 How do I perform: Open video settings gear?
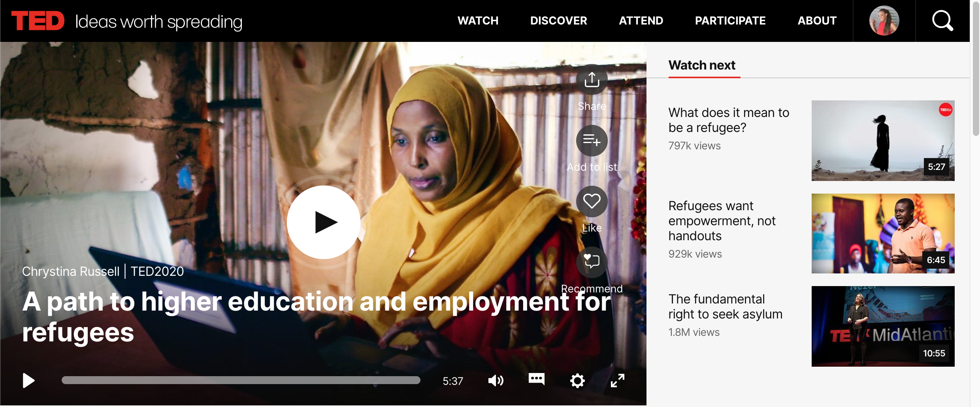(577, 381)
